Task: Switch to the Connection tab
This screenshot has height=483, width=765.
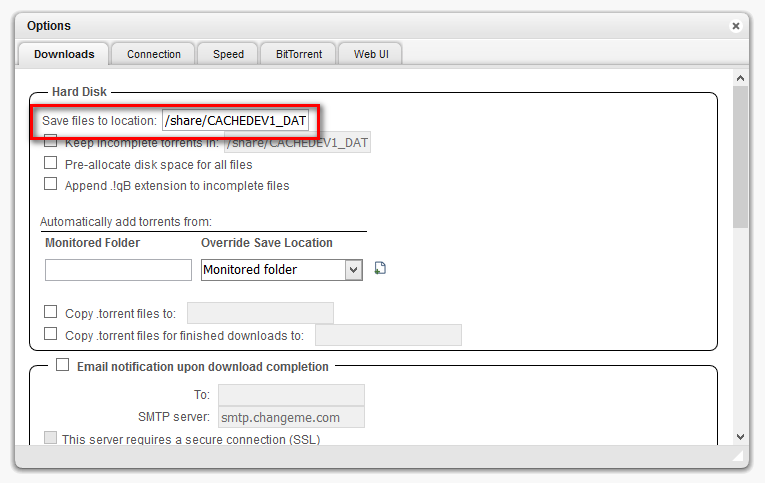Action: 154,54
